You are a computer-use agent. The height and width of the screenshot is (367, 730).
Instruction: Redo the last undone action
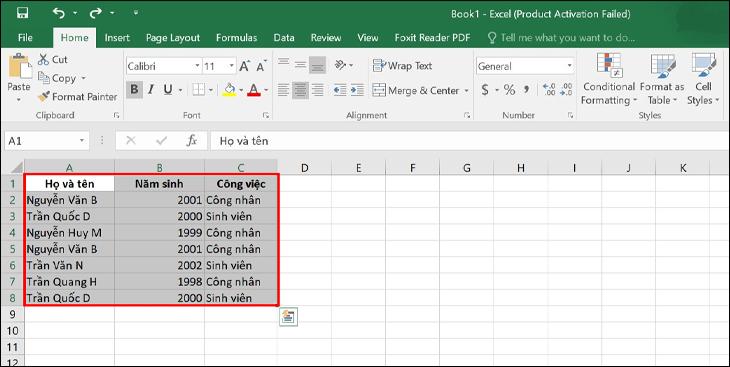tap(95, 13)
